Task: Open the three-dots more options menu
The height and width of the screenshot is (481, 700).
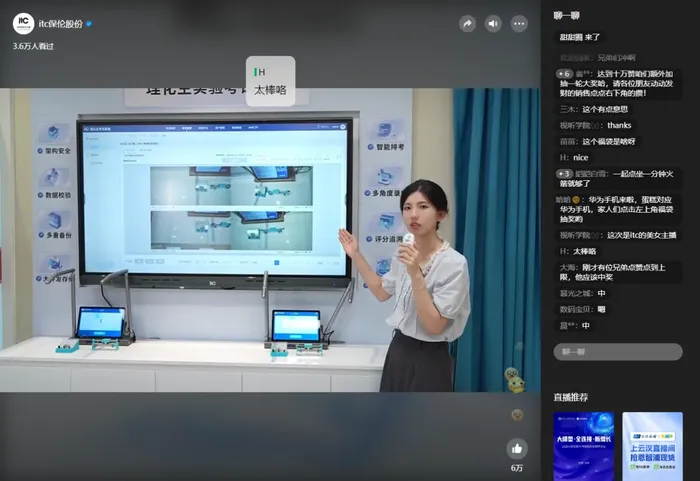Action: 519,24
